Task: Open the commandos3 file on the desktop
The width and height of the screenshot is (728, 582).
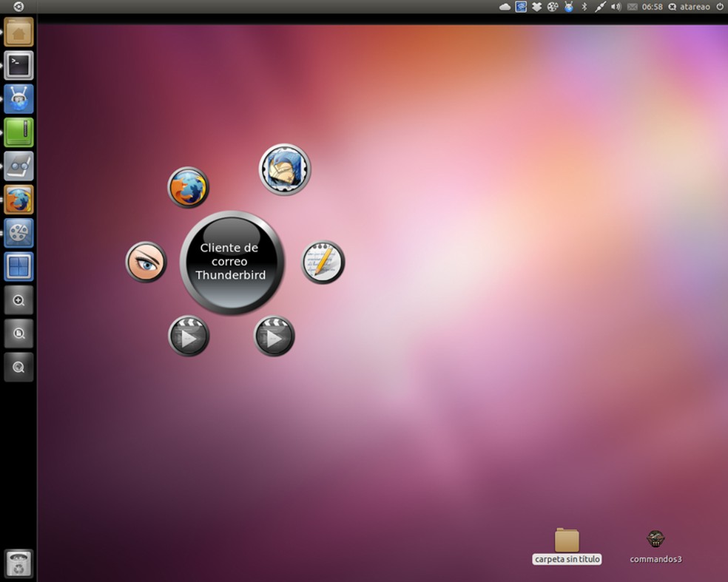Action: coord(655,540)
